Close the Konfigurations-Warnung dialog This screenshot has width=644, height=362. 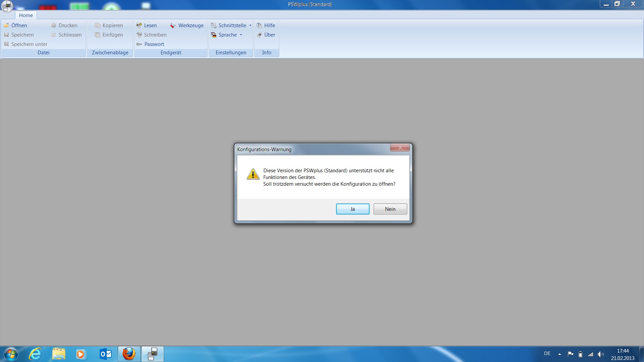[x=400, y=148]
